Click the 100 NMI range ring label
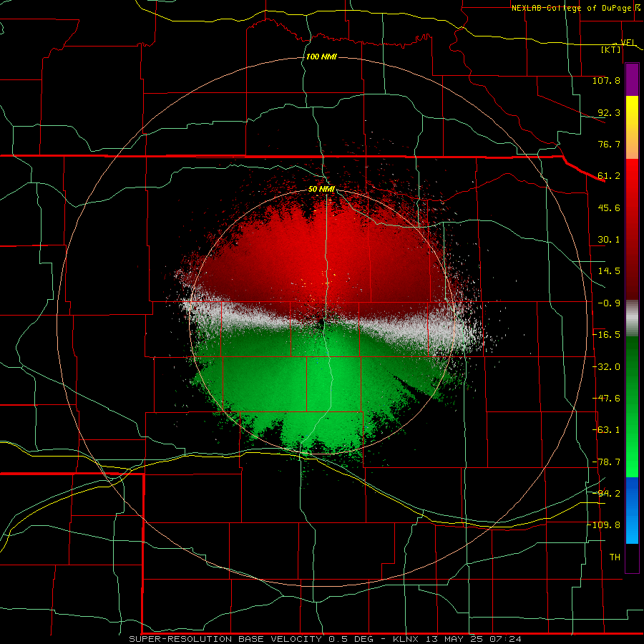This screenshot has height=644, width=644. click(x=321, y=57)
